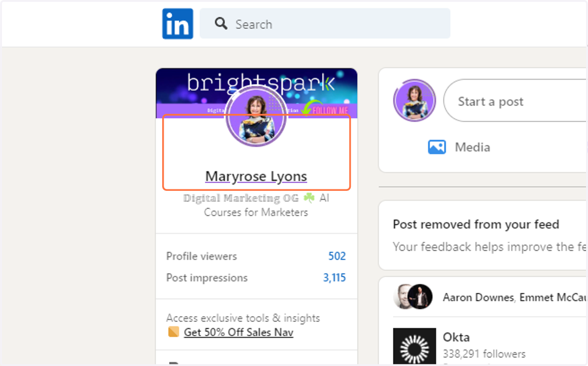Open the Profile viewers stat
Viewport: 588px width, 366px height.
tap(201, 256)
